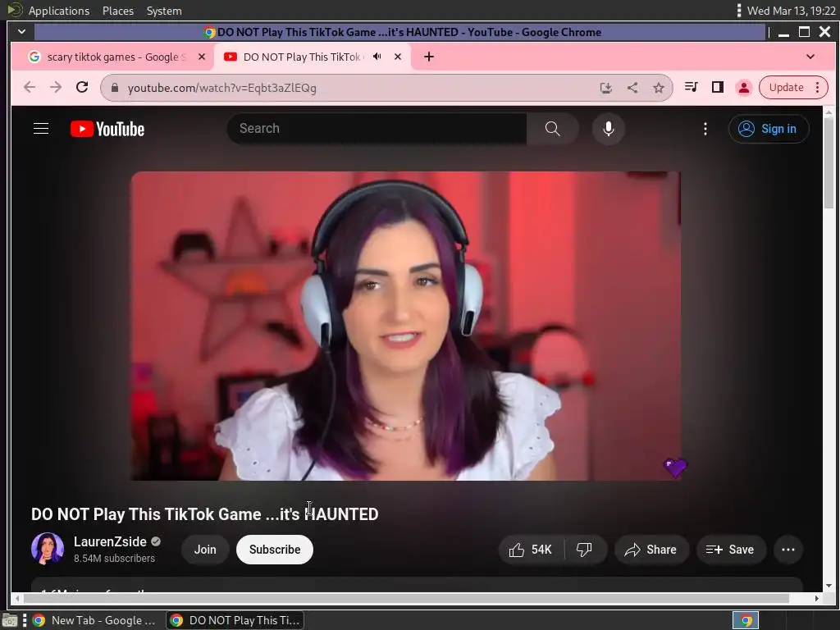The height and width of the screenshot is (630, 840).
Task: Click the show desktop icon in bottom panel
Action: pyautogui.click(x=10, y=620)
